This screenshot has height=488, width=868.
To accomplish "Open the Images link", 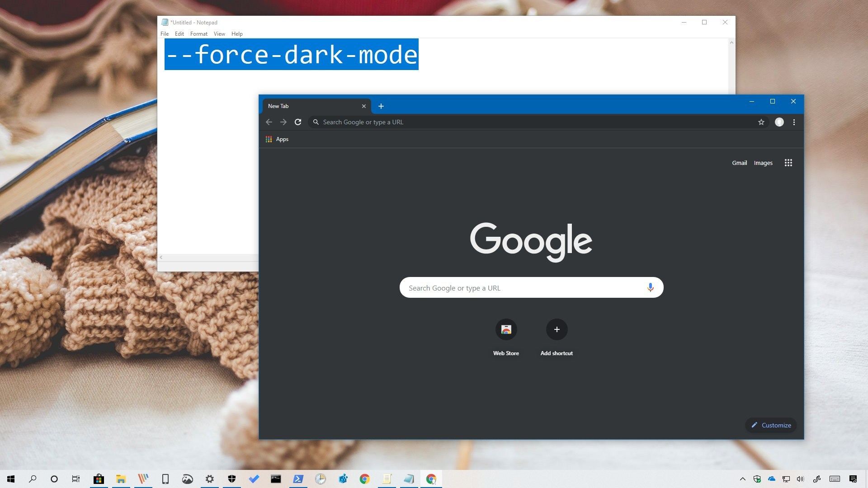I will tap(763, 163).
